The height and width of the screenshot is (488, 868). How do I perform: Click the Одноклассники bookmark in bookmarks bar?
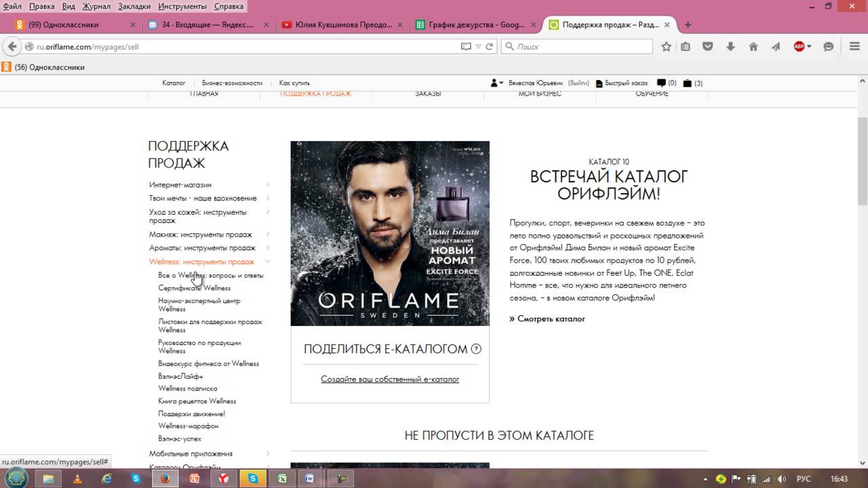(x=43, y=67)
